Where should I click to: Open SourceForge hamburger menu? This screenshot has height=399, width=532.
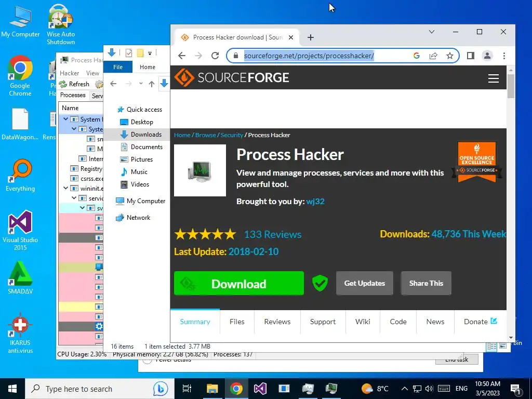[494, 78]
